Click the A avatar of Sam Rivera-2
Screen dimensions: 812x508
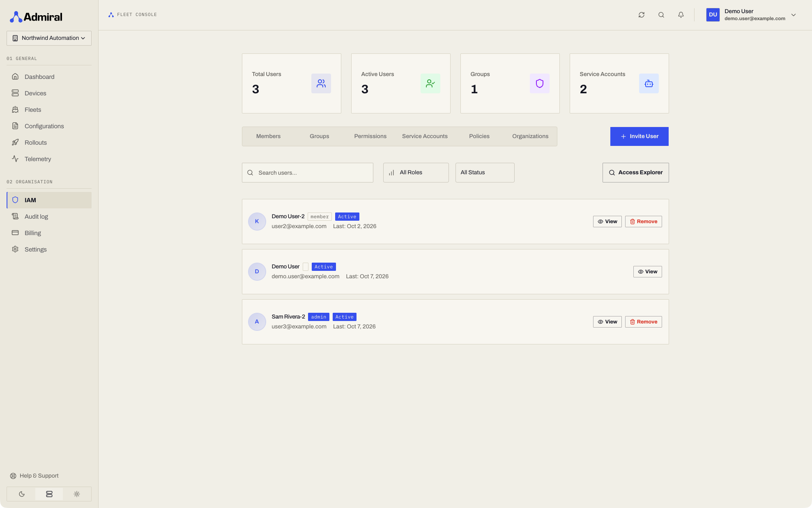click(257, 322)
